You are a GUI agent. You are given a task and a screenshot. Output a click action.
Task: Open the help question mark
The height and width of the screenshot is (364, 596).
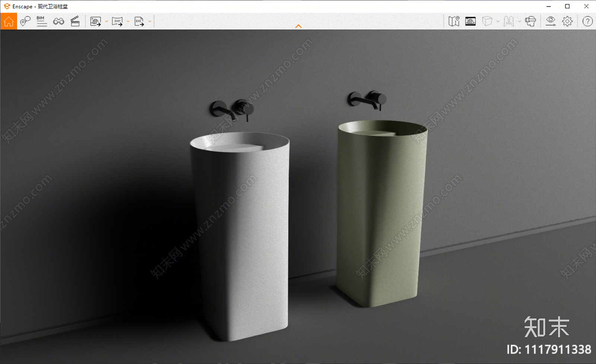[x=587, y=22]
